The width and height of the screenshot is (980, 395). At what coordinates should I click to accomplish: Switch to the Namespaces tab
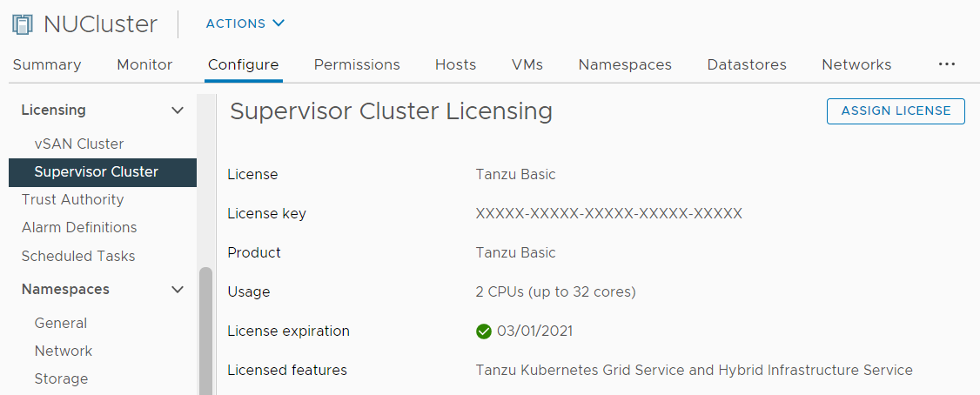[625, 65]
